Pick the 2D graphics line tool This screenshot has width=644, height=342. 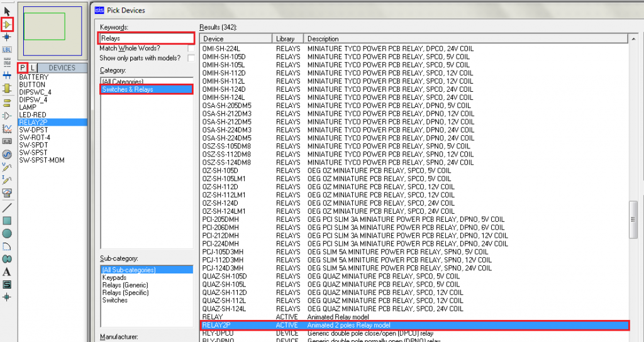click(x=7, y=207)
